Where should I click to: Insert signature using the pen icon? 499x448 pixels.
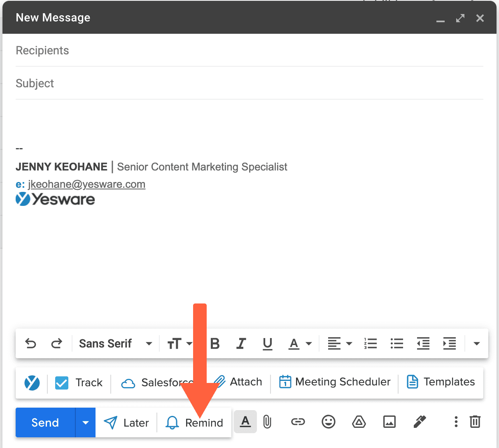point(419,422)
